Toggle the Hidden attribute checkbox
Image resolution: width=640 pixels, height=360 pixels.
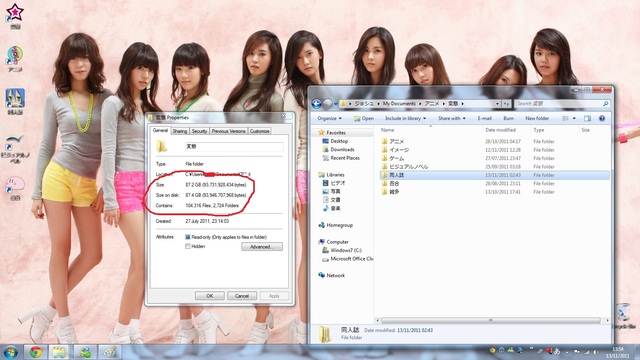[x=188, y=247]
